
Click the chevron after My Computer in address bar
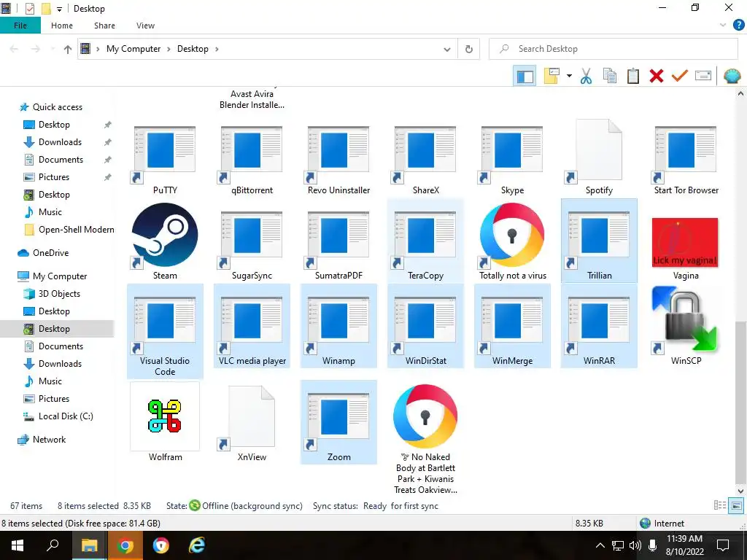[169, 49]
